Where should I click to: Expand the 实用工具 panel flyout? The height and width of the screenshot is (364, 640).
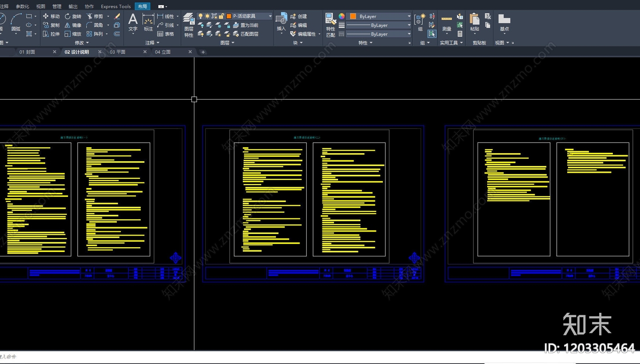pos(451,43)
